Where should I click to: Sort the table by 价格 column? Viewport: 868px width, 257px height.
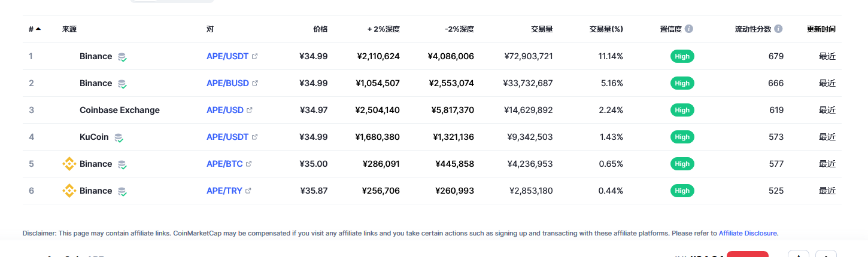tap(320, 29)
